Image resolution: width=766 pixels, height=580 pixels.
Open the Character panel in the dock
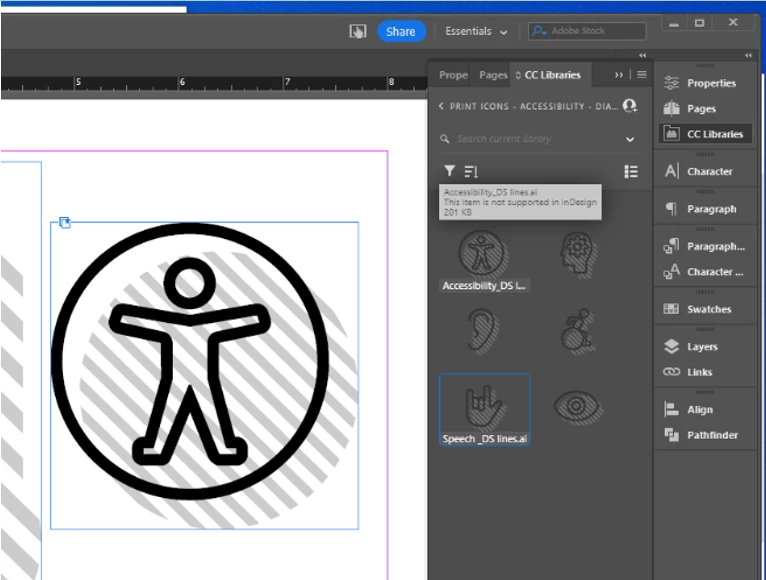pos(703,172)
